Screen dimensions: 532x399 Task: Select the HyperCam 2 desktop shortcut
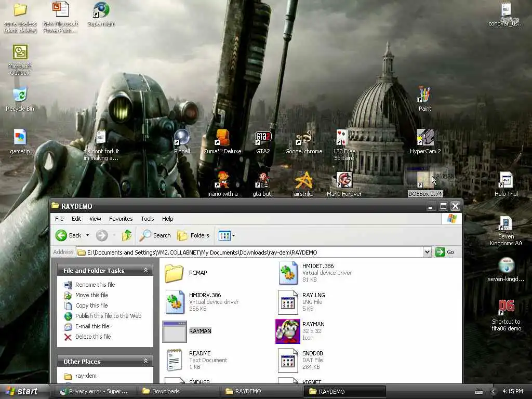click(425, 142)
